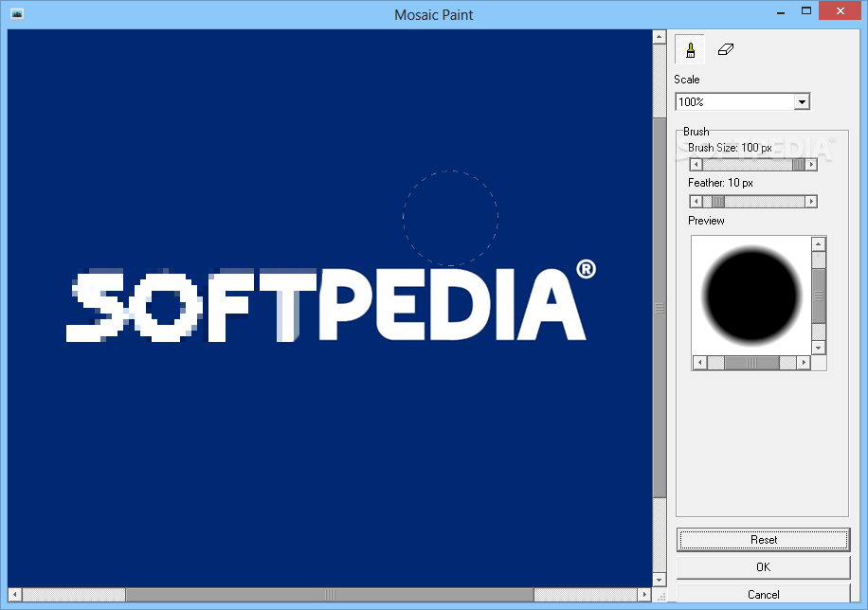Click the Brush Size slider thumb
Screen dimensions: 868x610
click(x=798, y=165)
